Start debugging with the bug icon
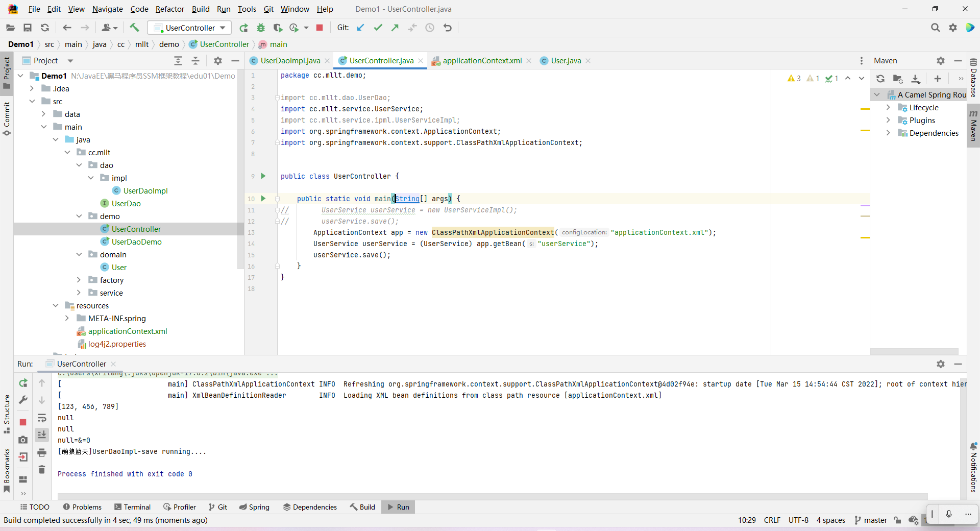The width and height of the screenshot is (980, 531). click(x=261, y=28)
